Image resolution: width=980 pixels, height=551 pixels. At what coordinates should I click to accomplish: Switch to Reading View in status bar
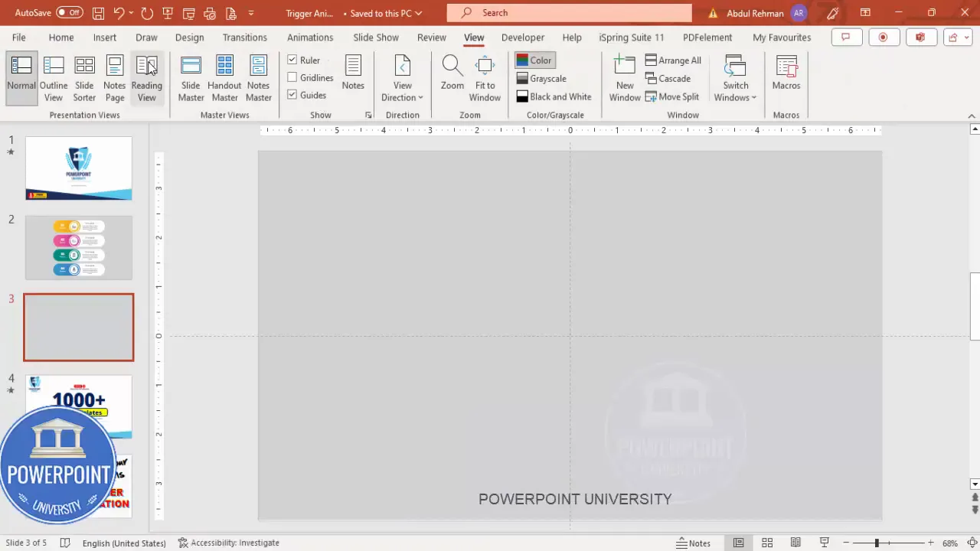click(x=795, y=543)
